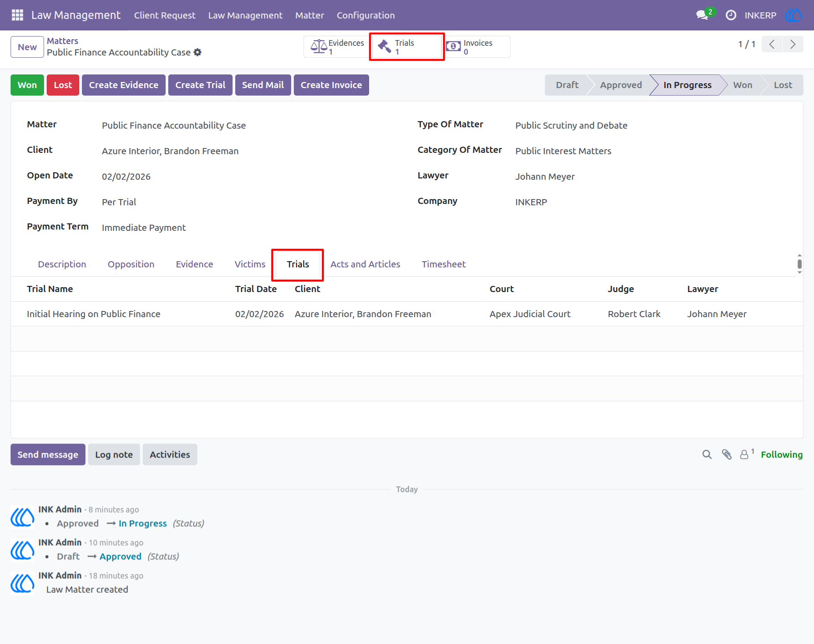Expand Configuration menu
This screenshot has width=814, height=644.
click(x=366, y=15)
